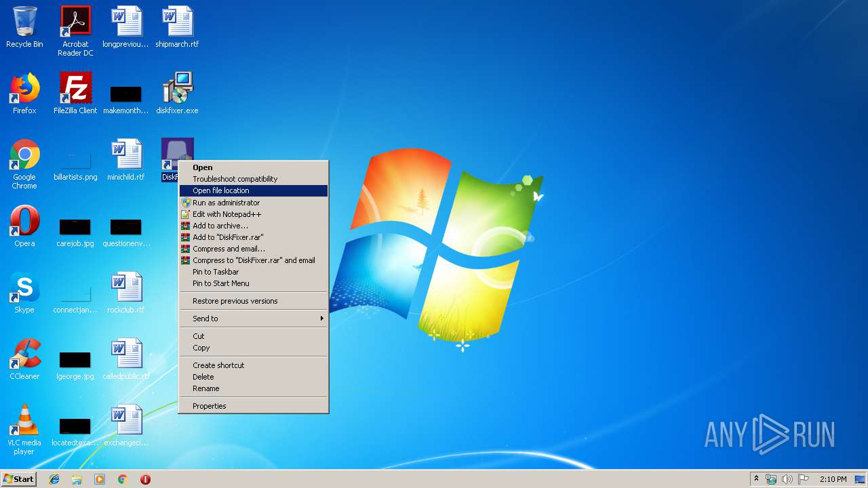Select the exchangeci... document icon
The width and height of the screenshot is (868, 488).
[x=126, y=426]
